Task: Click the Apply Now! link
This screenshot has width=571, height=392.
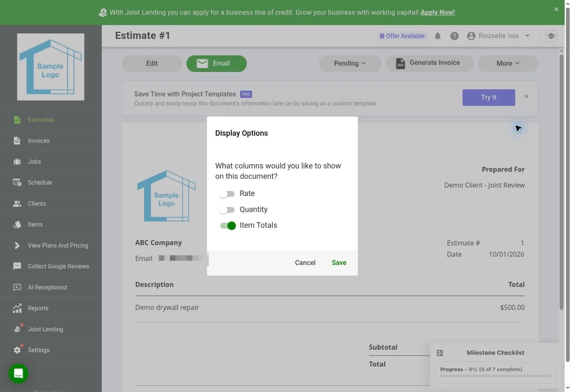Action: 438,12
